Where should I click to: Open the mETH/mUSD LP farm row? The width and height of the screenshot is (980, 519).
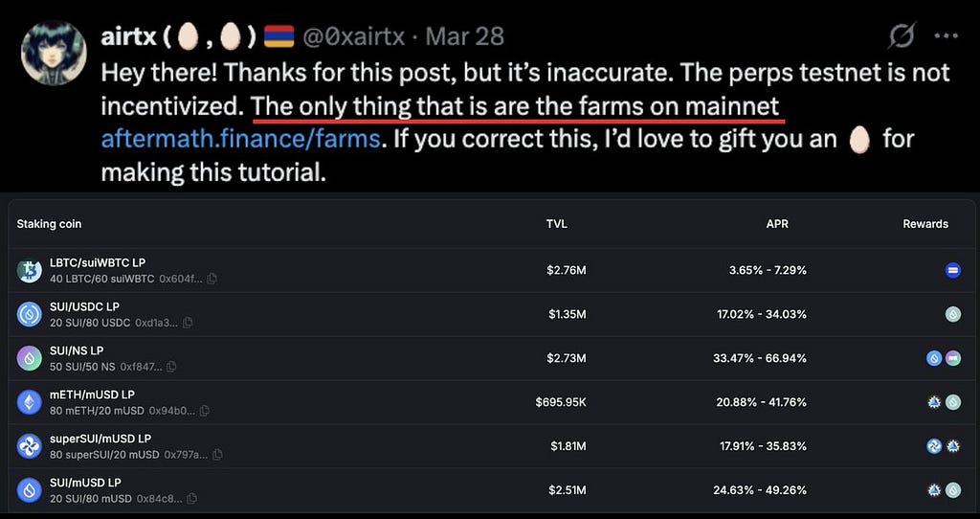[490, 402]
